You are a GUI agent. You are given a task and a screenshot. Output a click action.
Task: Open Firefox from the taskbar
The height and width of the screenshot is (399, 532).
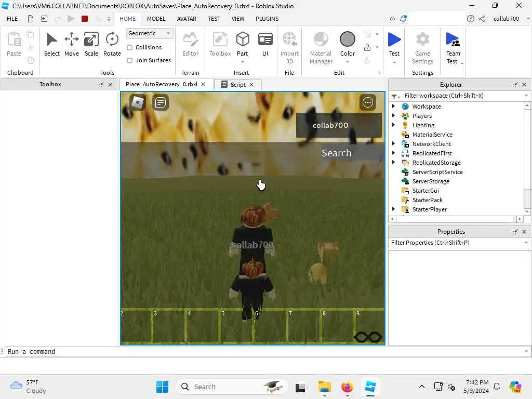tap(347, 387)
